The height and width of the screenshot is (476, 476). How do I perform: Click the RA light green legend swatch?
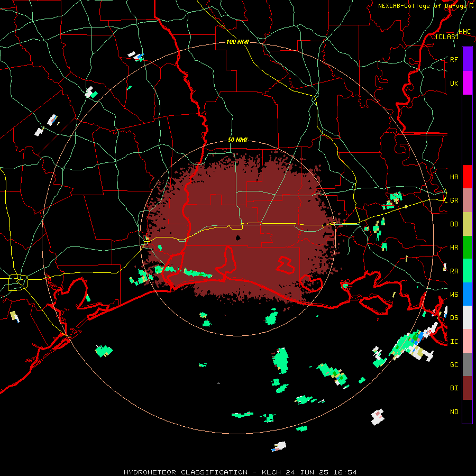click(x=467, y=271)
